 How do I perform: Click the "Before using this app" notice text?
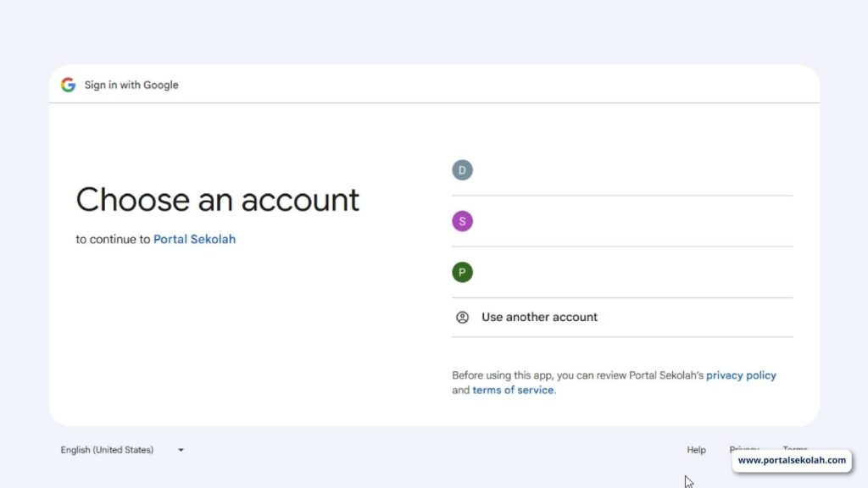coord(576,375)
